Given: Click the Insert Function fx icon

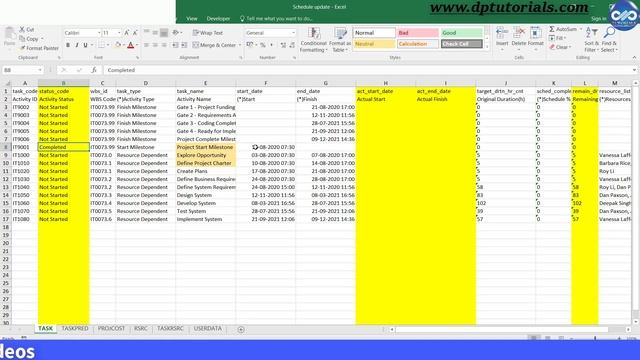Looking at the screenshot, I should tap(93, 70).
